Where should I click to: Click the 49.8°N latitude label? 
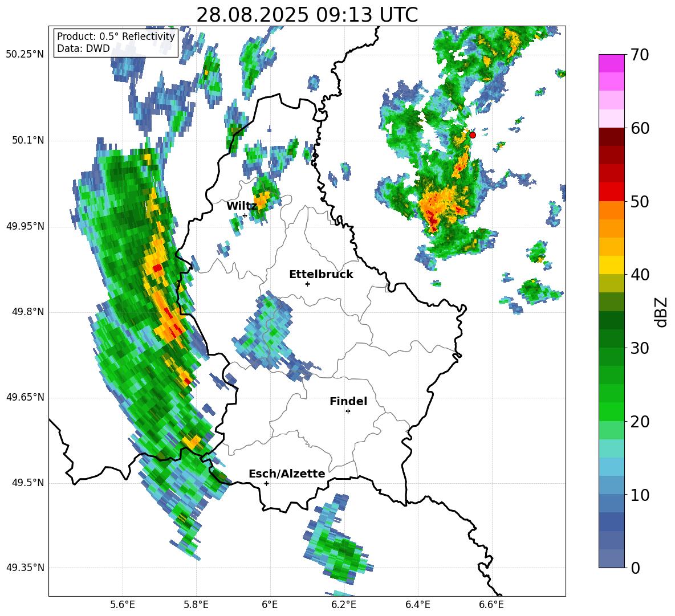[28, 312]
